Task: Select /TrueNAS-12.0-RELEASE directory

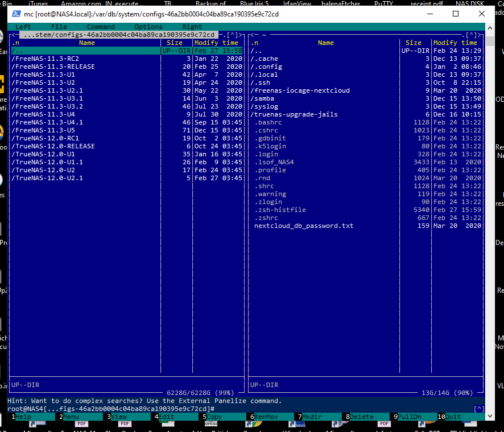Action: click(x=127, y=146)
